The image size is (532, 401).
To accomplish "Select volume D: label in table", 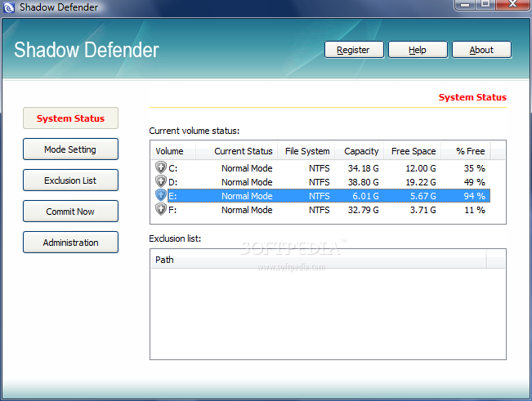I will tap(172, 182).
